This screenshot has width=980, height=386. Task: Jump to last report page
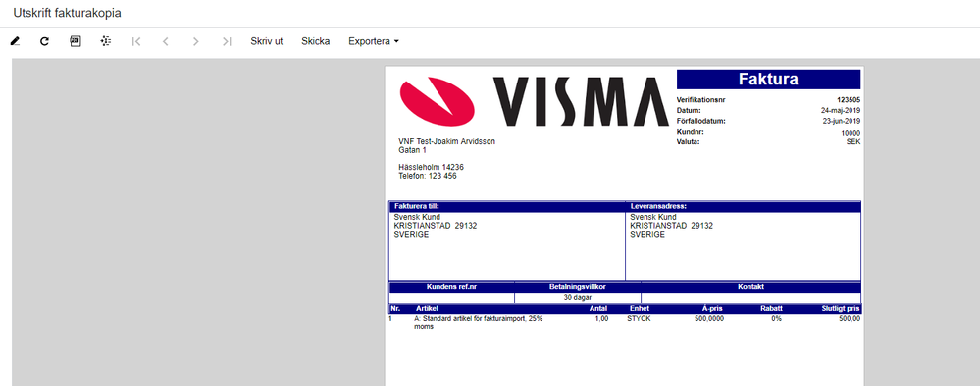pyautogui.click(x=227, y=42)
